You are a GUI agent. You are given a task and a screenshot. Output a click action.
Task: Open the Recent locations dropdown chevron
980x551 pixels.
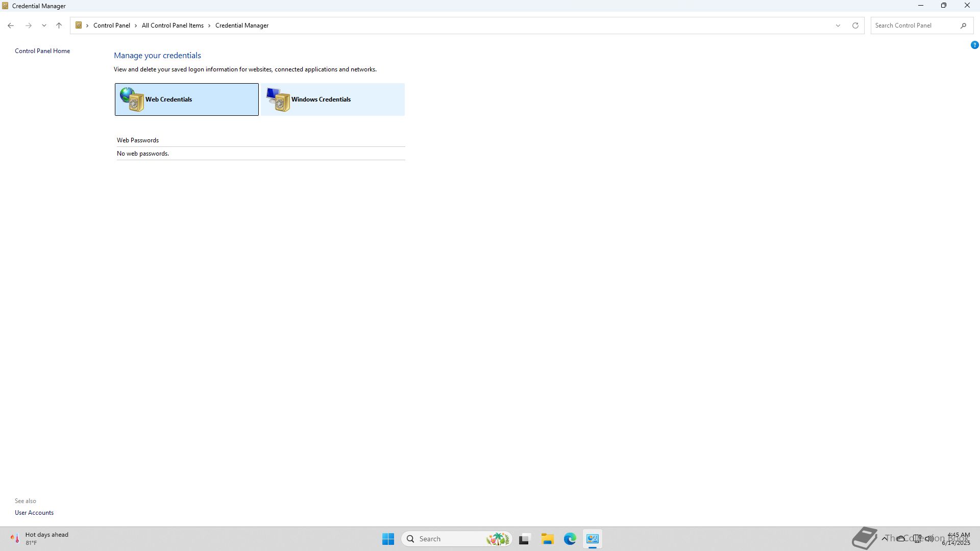pos(44,26)
